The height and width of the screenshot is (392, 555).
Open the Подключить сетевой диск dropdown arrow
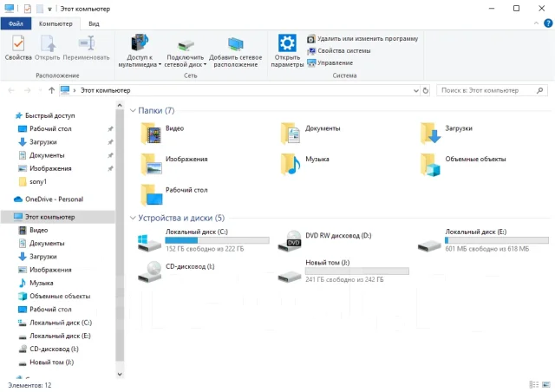point(205,65)
